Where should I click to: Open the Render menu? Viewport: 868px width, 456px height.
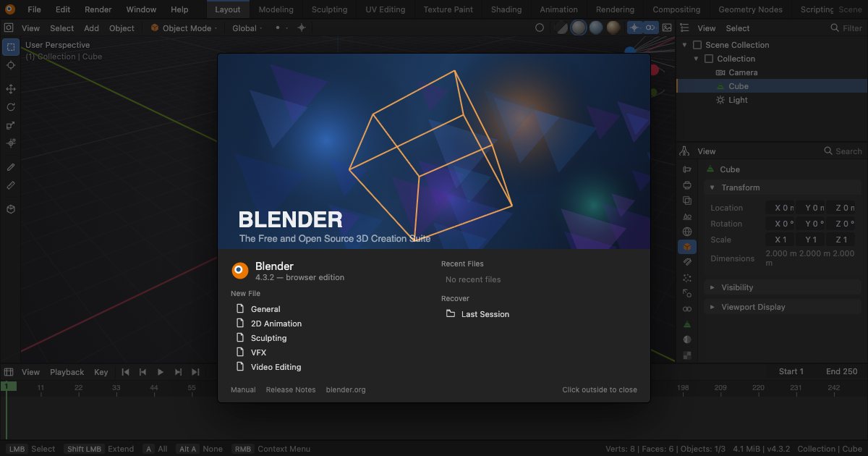click(x=98, y=9)
